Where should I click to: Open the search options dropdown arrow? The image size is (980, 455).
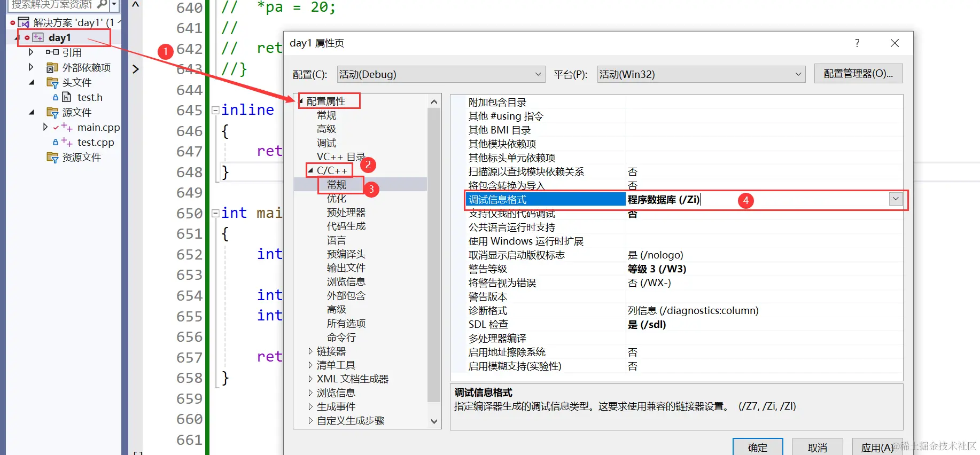point(114,4)
